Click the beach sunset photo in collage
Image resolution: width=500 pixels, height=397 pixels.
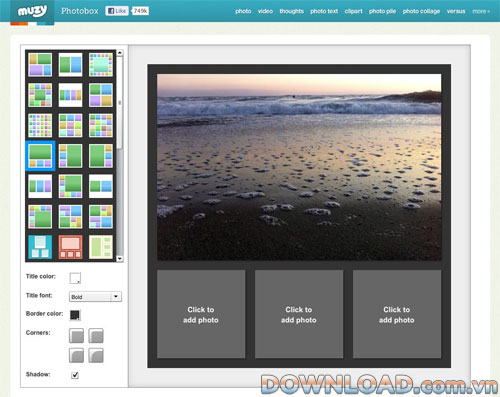click(299, 167)
